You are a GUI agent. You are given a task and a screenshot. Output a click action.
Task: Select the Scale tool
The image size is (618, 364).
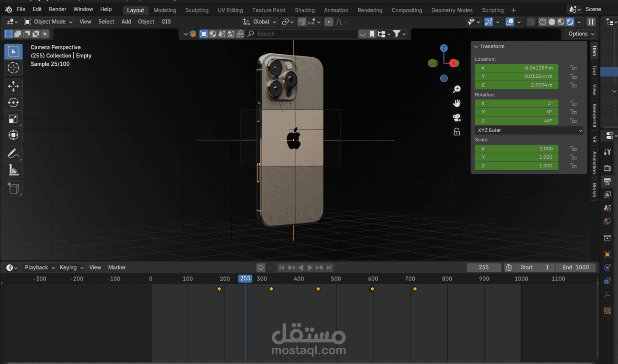pyautogui.click(x=13, y=119)
